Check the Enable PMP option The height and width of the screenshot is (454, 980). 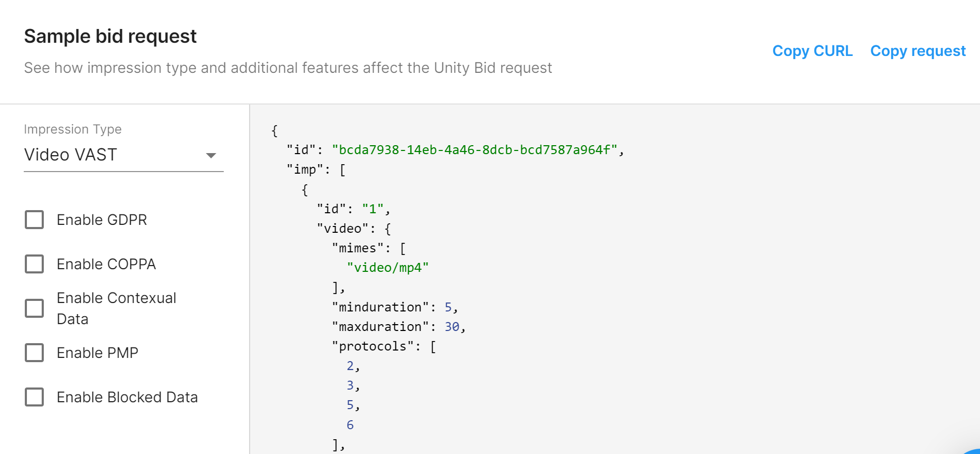[x=35, y=353]
